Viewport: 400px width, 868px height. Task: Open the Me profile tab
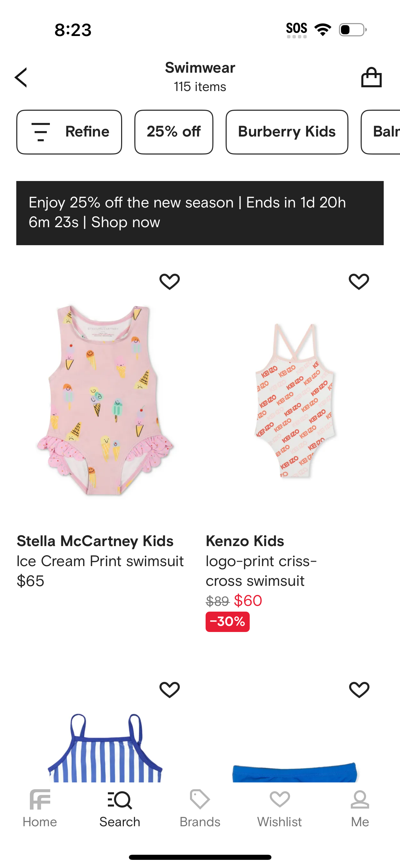[360, 809]
